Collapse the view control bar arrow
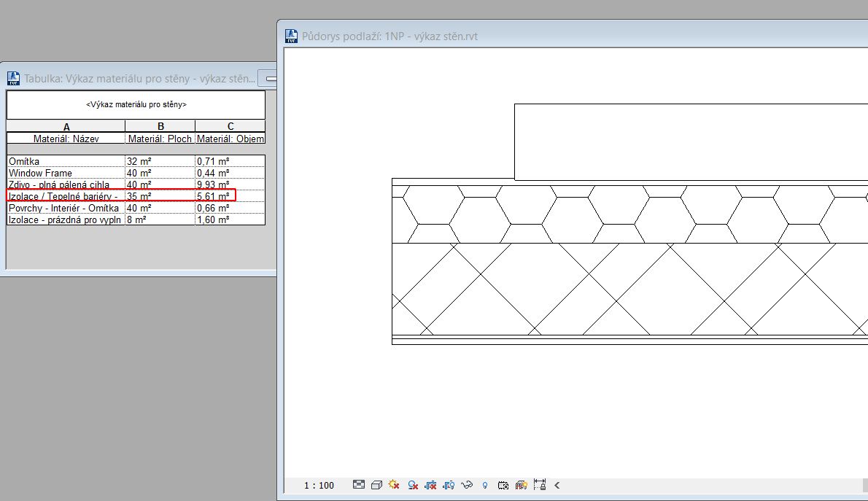 tap(557, 484)
